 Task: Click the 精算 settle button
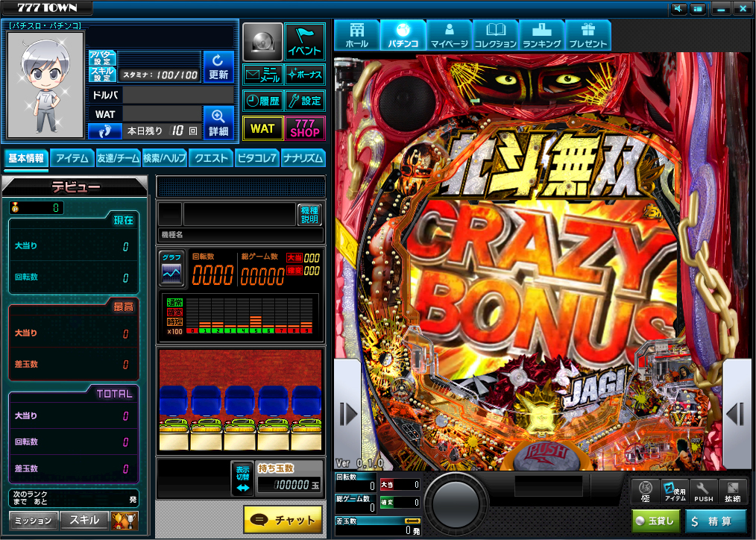pyautogui.click(x=716, y=521)
